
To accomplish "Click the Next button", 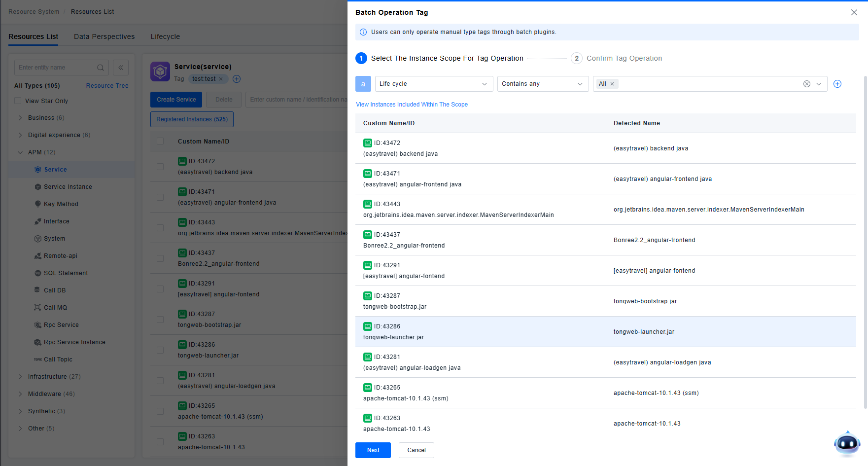I will tap(373, 450).
